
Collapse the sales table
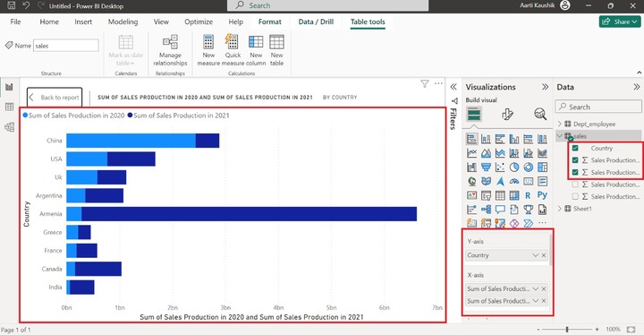559,136
